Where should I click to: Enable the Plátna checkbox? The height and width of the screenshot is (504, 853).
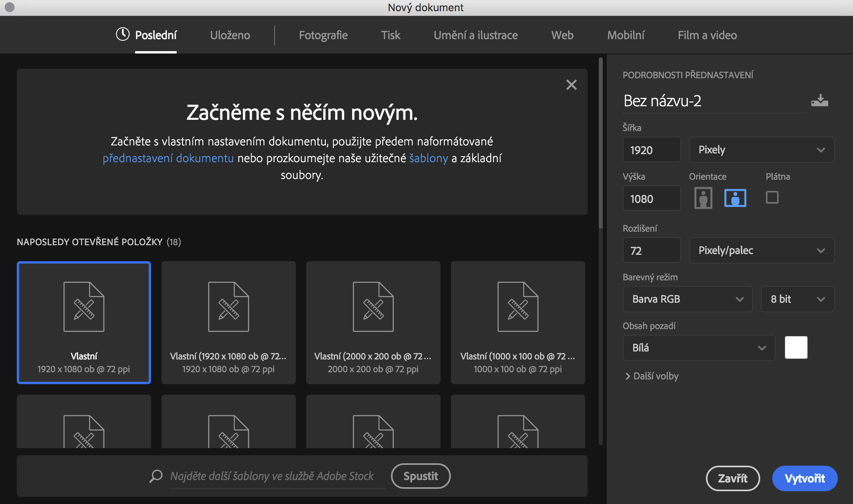coord(772,197)
